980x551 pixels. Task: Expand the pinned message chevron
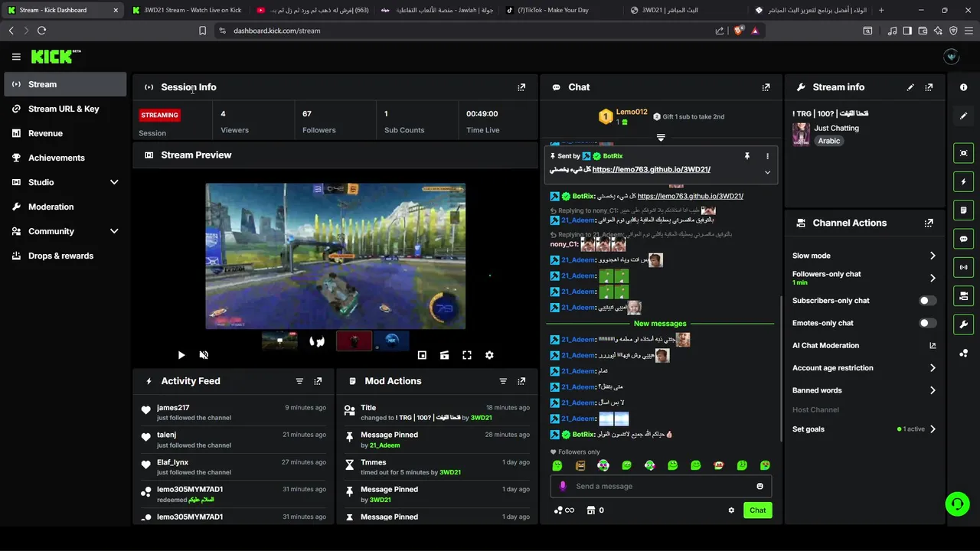[767, 172]
